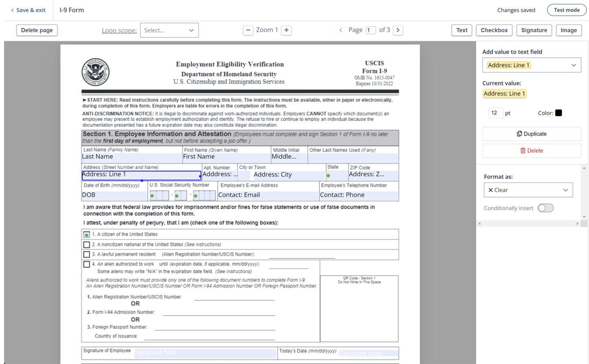Click the side panel scroll down arrow

[584, 217]
